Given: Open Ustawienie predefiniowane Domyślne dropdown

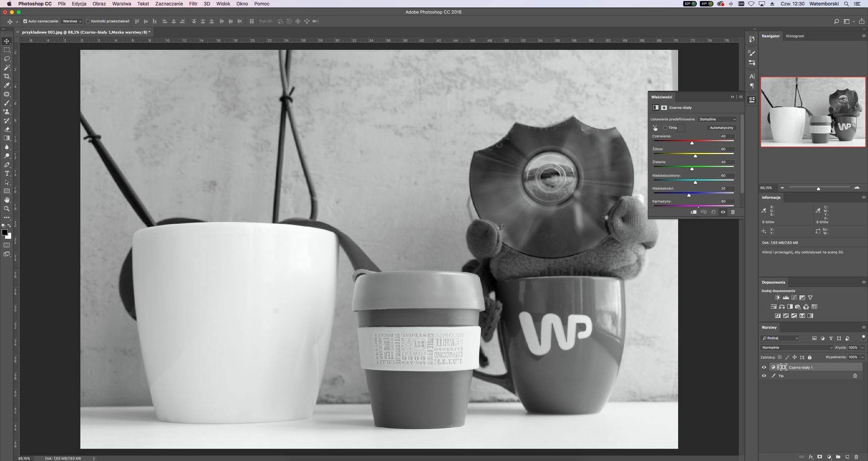Looking at the screenshot, I should (717, 119).
